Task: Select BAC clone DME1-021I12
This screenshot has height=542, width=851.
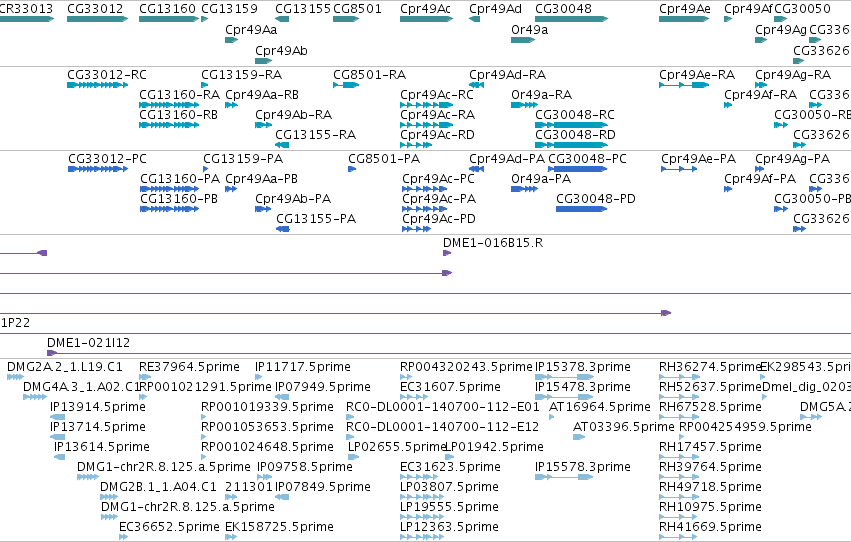Action: tap(88, 343)
